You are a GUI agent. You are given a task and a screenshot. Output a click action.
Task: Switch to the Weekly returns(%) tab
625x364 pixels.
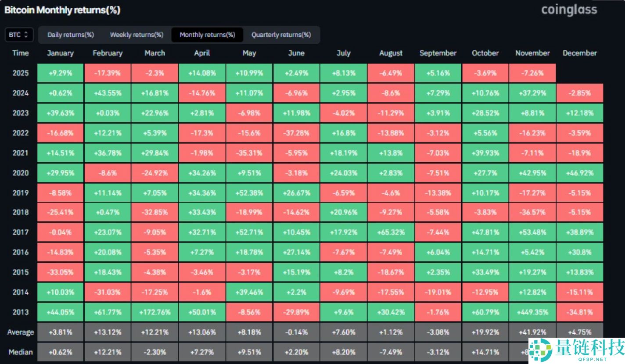[x=136, y=35]
